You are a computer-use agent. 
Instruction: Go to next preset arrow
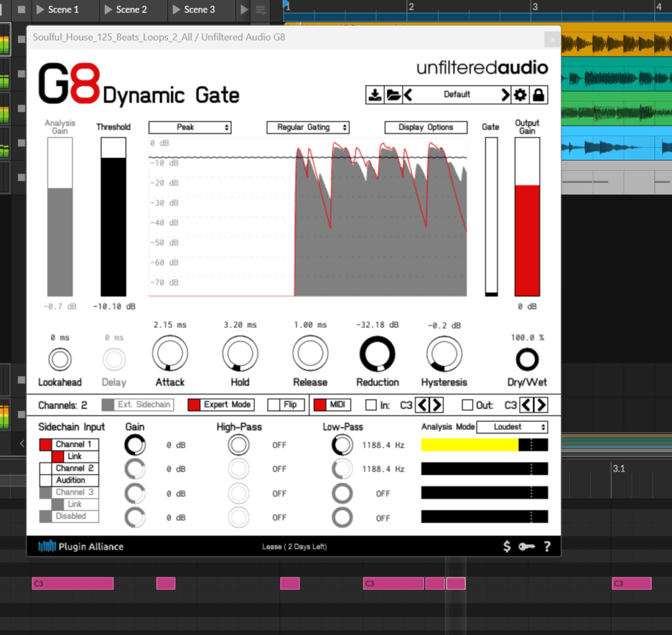505,95
